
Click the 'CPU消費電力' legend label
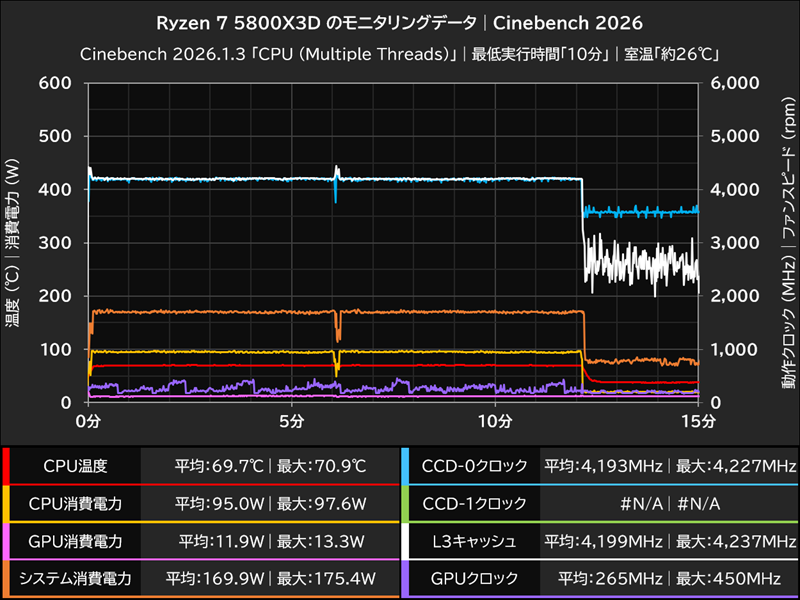click(76, 504)
